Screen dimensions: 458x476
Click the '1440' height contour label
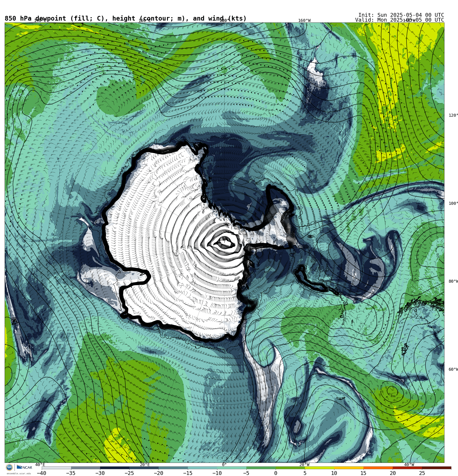tap(126, 44)
